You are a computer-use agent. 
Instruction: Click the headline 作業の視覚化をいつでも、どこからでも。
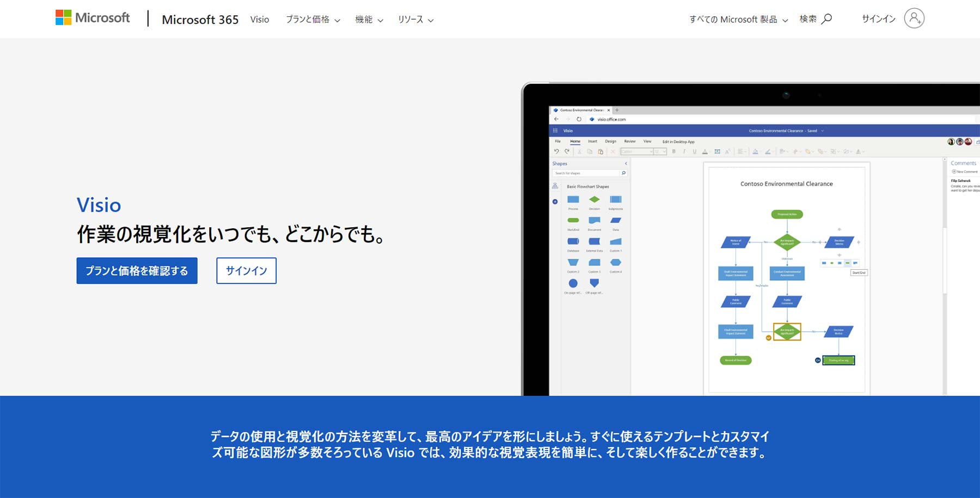232,234
